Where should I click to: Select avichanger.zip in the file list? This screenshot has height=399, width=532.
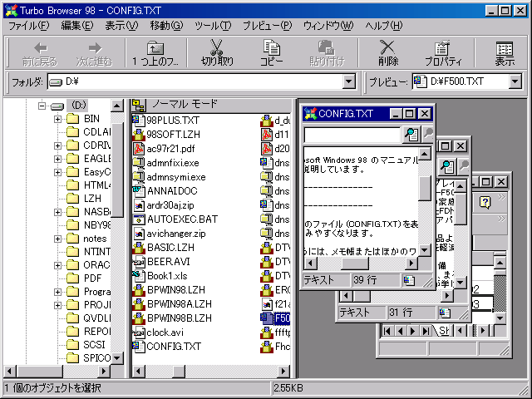(x=176, y=234)
